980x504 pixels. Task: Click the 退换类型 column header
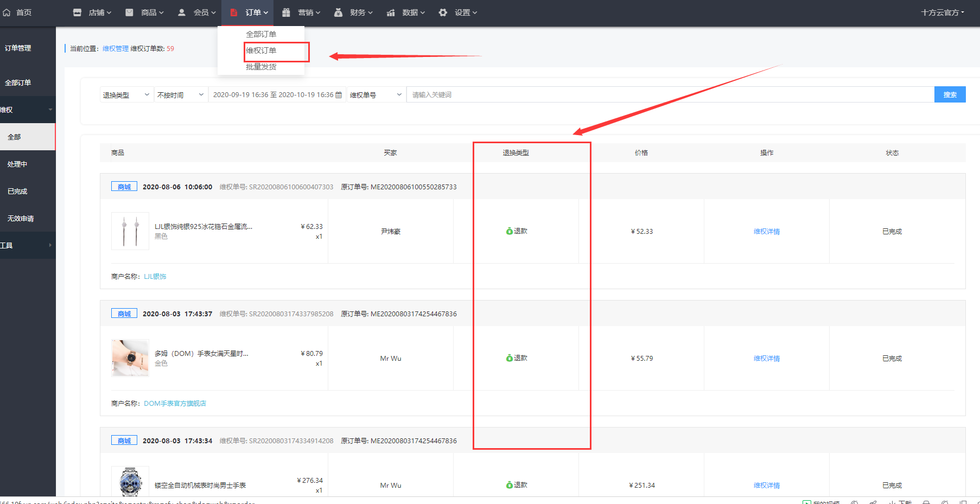(516, 153)
